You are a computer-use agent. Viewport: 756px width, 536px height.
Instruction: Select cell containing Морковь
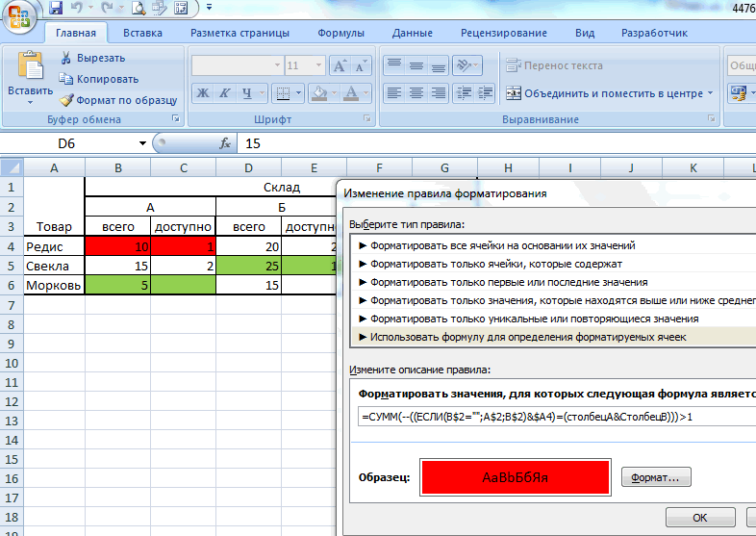(x=54, y=285)
